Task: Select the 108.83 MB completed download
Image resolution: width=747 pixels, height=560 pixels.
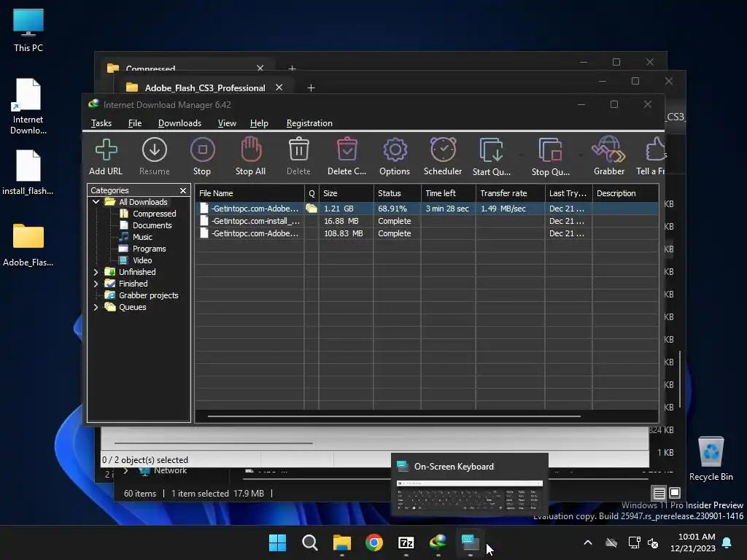Action: click(426, 233)
